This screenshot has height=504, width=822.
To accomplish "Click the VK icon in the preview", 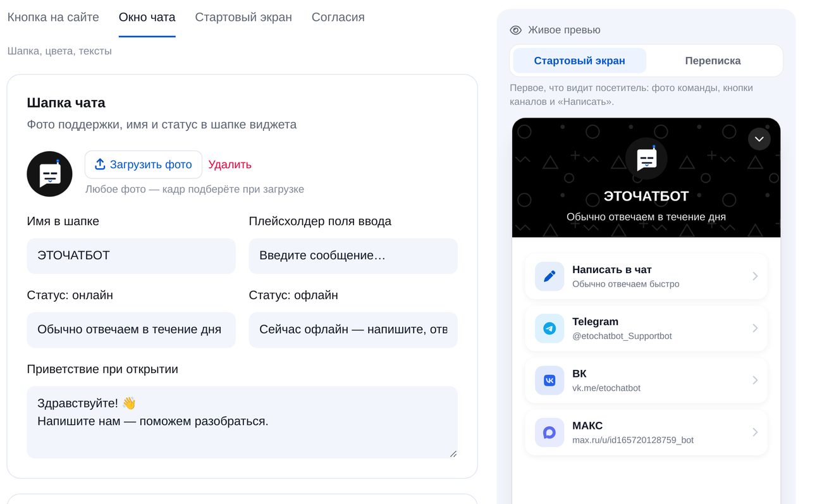I will (x=549, y=381).
